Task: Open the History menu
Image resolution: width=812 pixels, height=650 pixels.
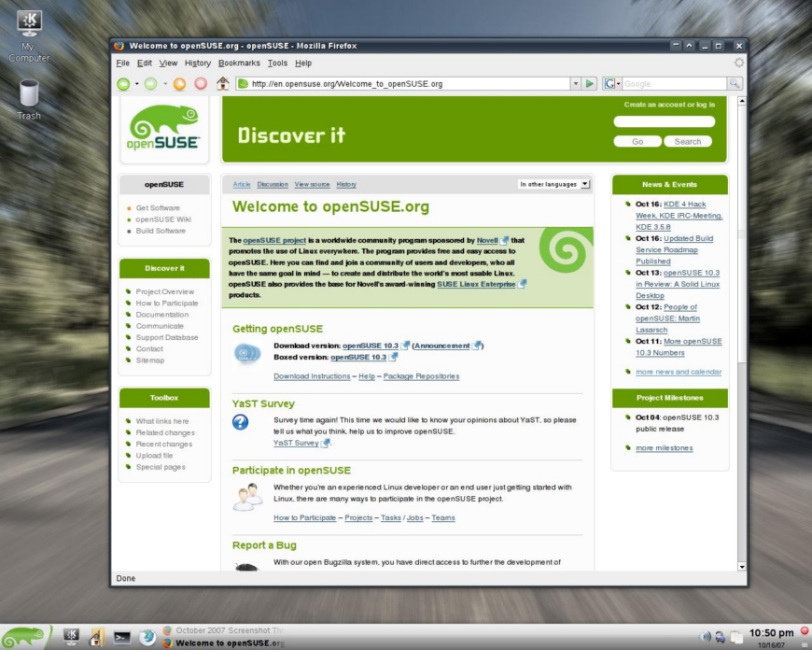Action: point(198,63)
